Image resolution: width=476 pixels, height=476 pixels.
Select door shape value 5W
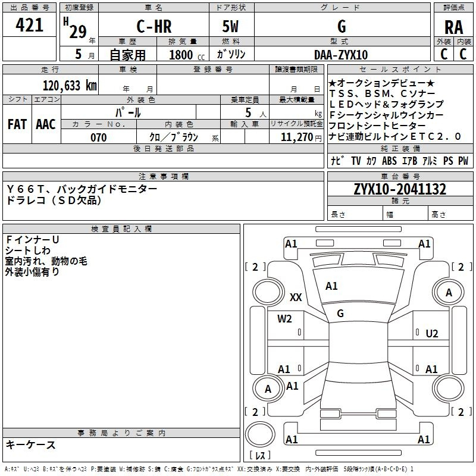pos(230,26)
